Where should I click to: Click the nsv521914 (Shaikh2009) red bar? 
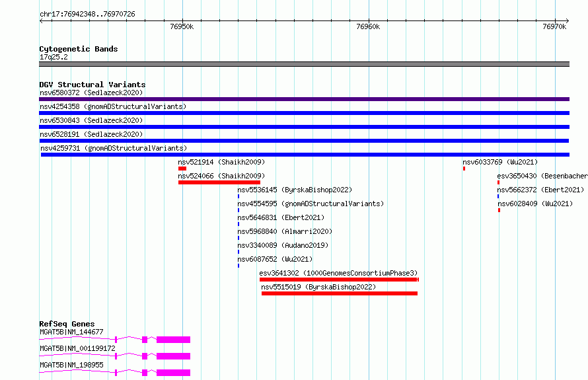pos(182,169)
